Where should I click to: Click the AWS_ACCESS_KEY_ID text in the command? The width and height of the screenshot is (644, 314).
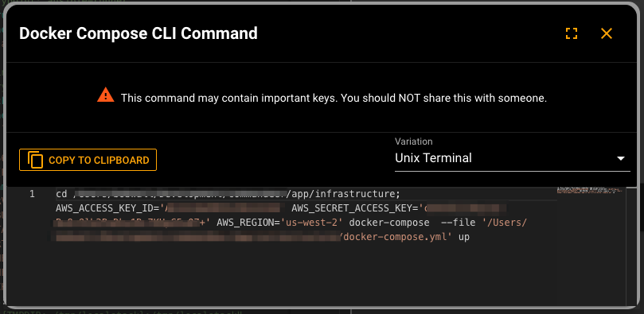pyautogui.click(x=107, y=208)
